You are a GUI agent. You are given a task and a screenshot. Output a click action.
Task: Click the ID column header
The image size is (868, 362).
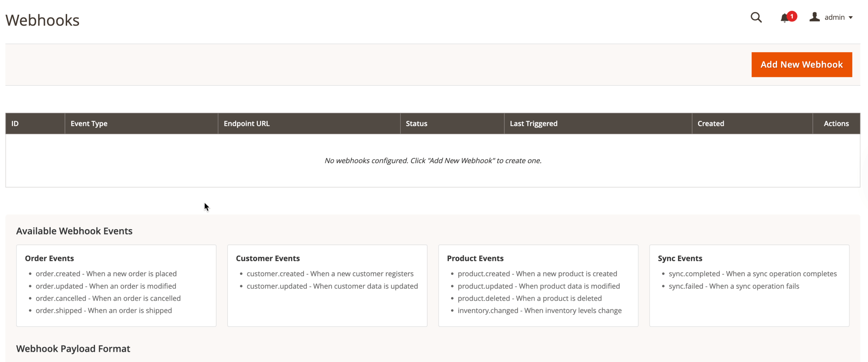point(15,123)
